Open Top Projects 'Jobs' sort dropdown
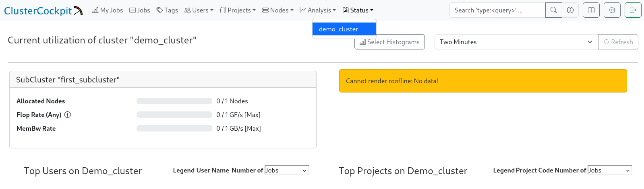The width and height of the screenshot is (644, 189). pos(610,170)
